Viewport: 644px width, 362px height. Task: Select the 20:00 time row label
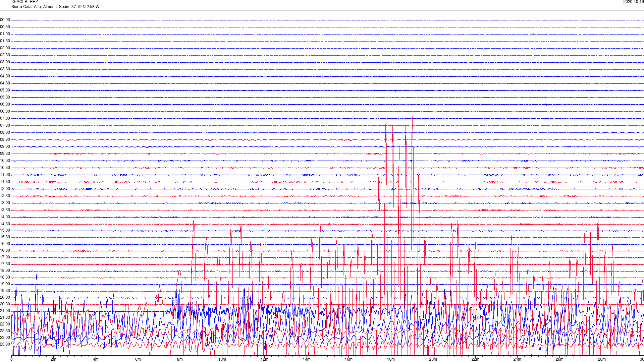(x=5, y=297)
